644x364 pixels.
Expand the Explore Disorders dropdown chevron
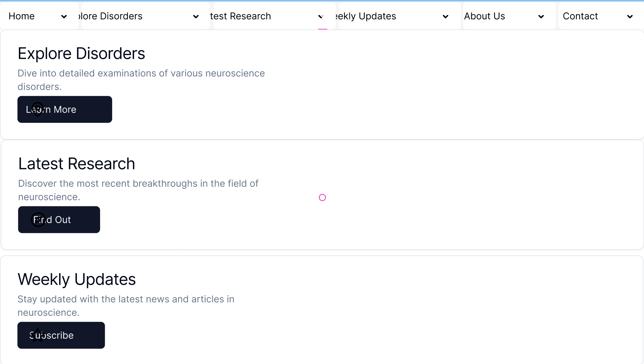pyautogui.click(x=196, y=17)
